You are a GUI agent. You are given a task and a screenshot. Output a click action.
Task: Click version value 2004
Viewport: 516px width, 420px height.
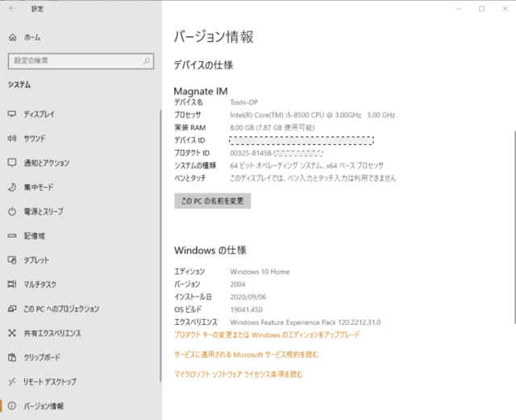[238, 285]
